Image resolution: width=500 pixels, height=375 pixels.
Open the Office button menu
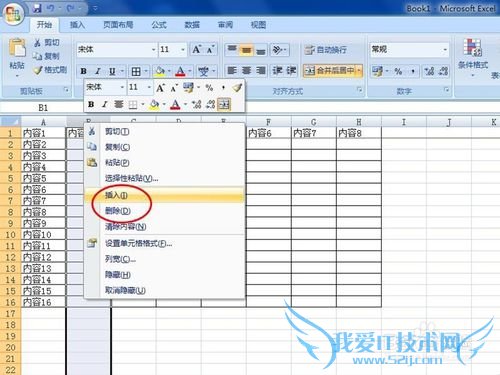pos(13,13)
